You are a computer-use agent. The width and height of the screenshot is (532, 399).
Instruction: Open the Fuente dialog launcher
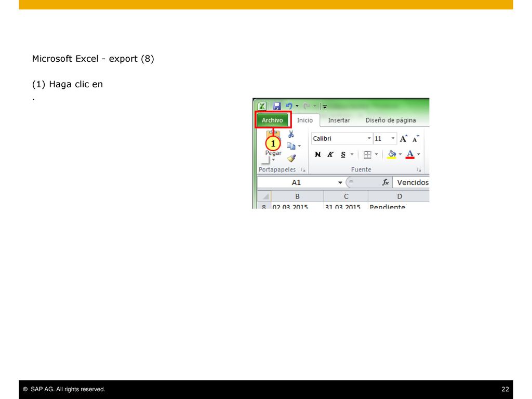coord(419,170)
